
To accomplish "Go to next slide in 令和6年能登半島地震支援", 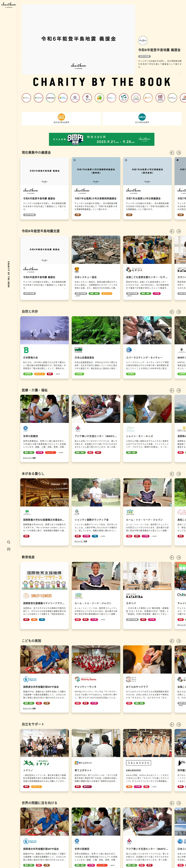I will (x=179, y=231).
